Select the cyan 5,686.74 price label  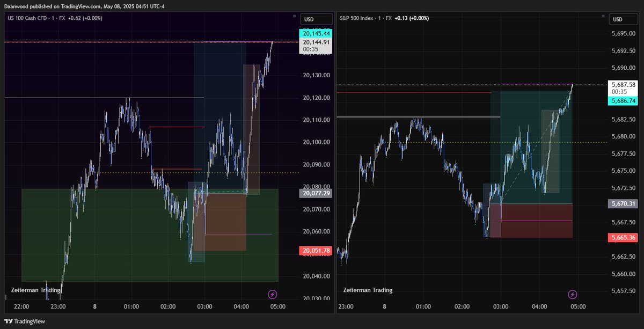(x=623, y=101)
